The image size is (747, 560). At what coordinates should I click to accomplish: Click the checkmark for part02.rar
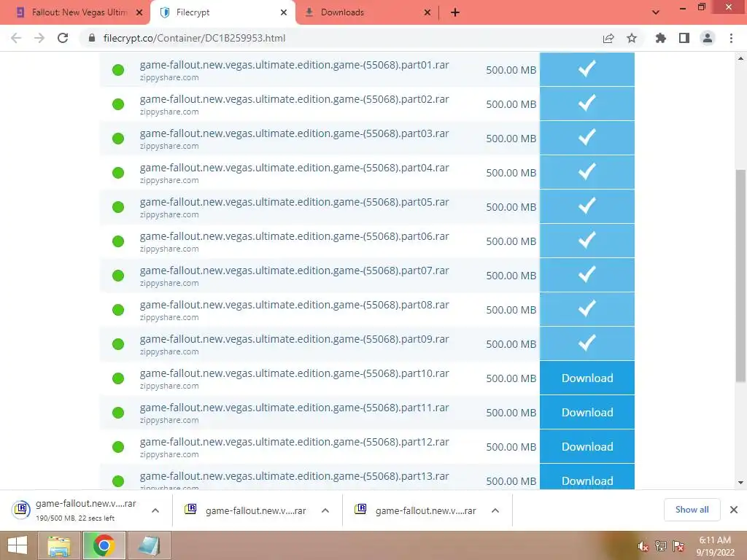click(x=587, y=104)
